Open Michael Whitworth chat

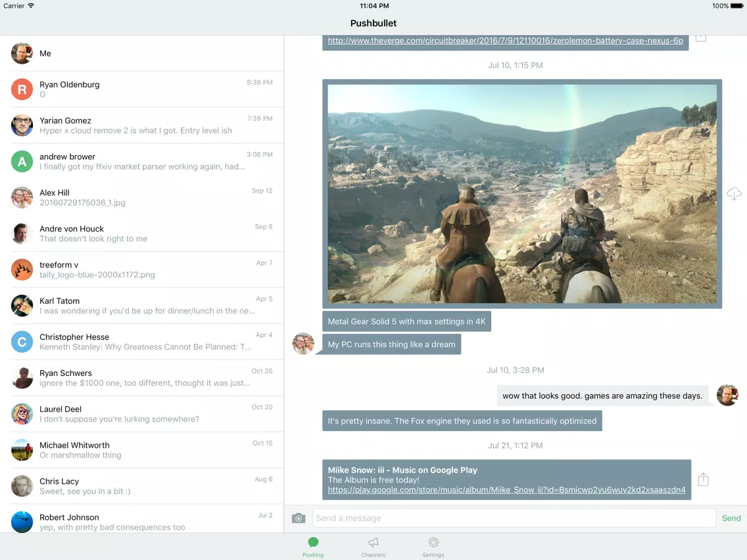point(142,450)
